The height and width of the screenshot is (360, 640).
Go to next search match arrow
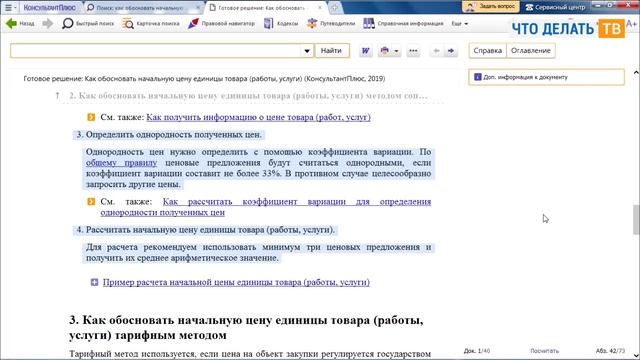(x=451, y=51)
